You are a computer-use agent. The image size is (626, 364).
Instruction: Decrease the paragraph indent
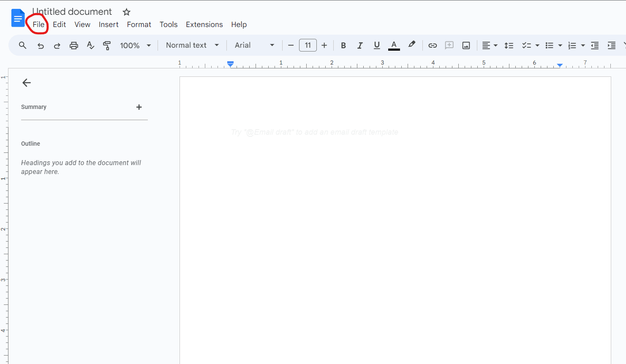tap(595, 46)
